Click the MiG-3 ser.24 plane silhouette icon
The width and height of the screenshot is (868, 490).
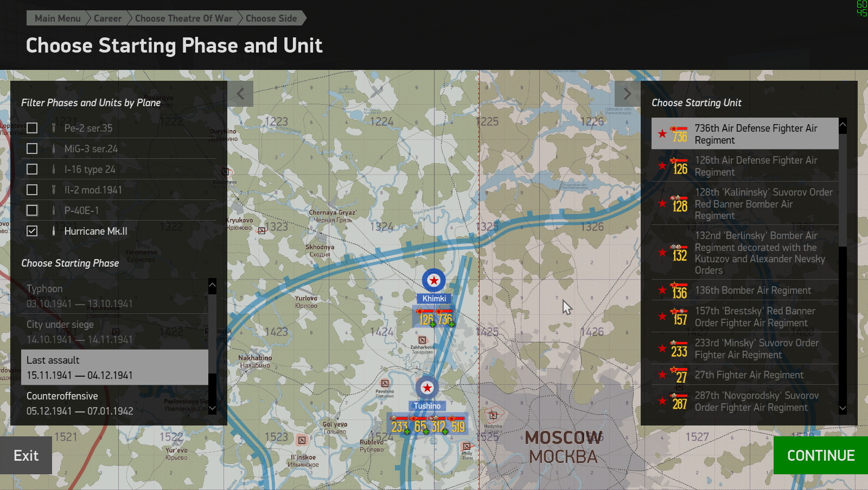[x=54, y=149]
